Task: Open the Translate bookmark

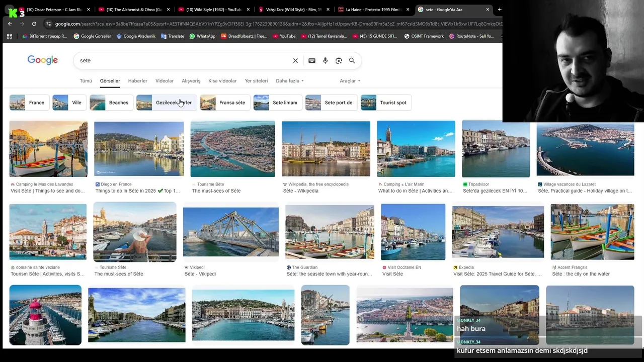Action: pyautogui.click(x=172, y=36)
